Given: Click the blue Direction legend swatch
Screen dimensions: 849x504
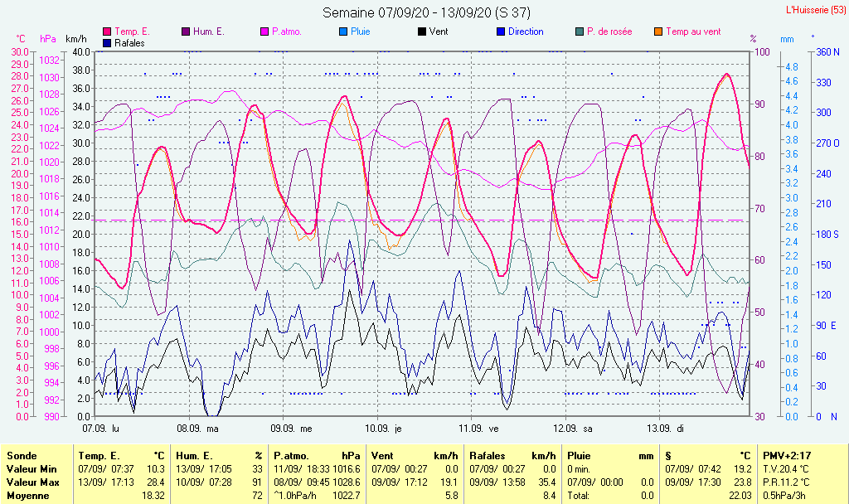Looking at the screenshot, I should coord(501,32).
